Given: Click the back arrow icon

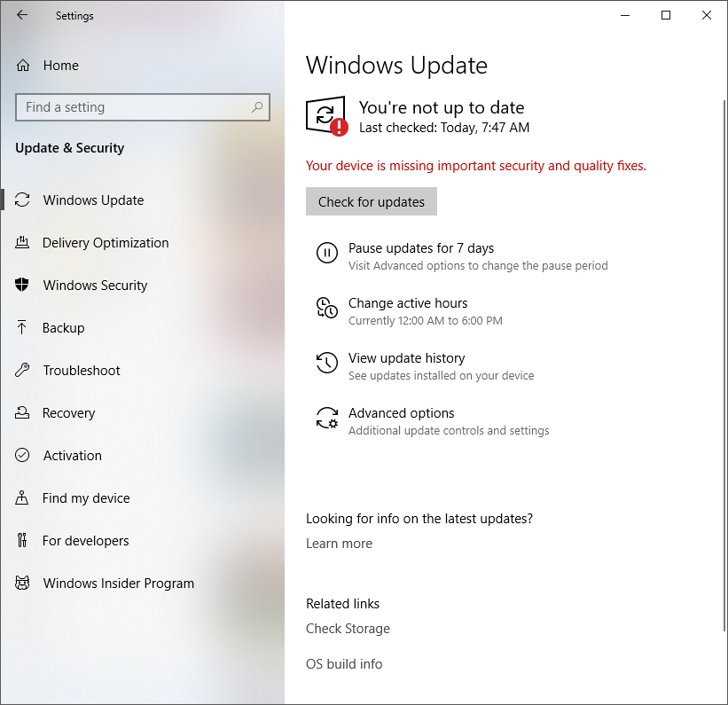Looking at the screenshot, I should click(22, 15).
